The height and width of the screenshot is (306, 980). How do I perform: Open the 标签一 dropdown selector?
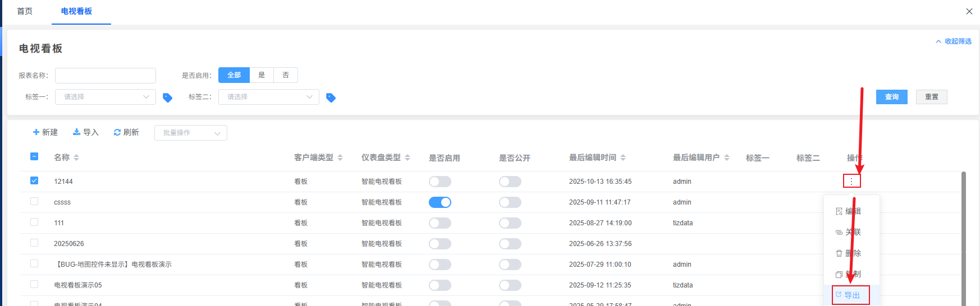(x=106, y=97)
